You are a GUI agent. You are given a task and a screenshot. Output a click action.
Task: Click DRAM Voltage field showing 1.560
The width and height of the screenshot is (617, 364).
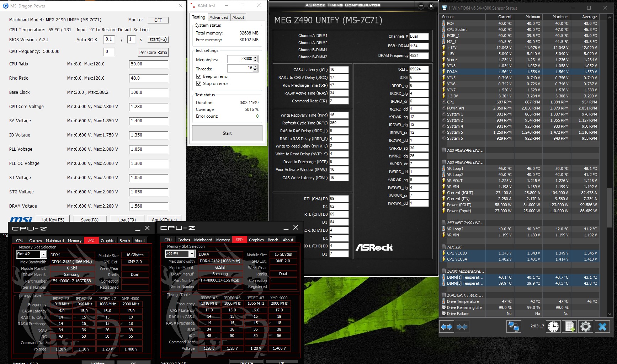pos(148,206)
